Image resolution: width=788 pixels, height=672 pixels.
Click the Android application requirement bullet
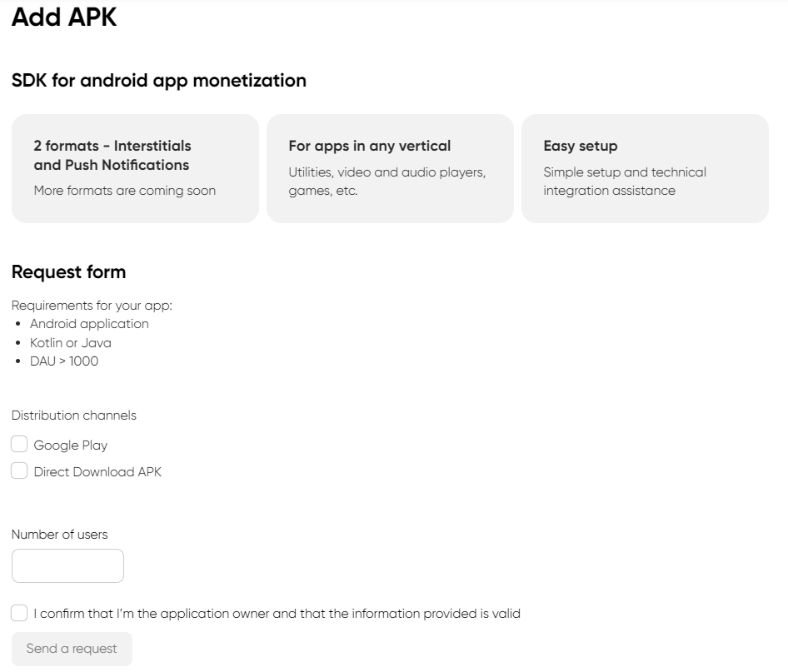(89, 324)
